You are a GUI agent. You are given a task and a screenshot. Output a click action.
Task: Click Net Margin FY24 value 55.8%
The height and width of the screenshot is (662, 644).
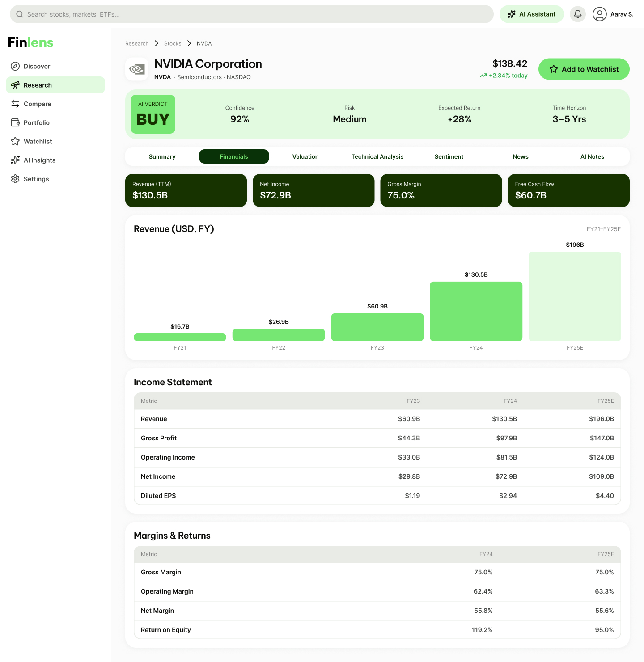click(483, 611)
